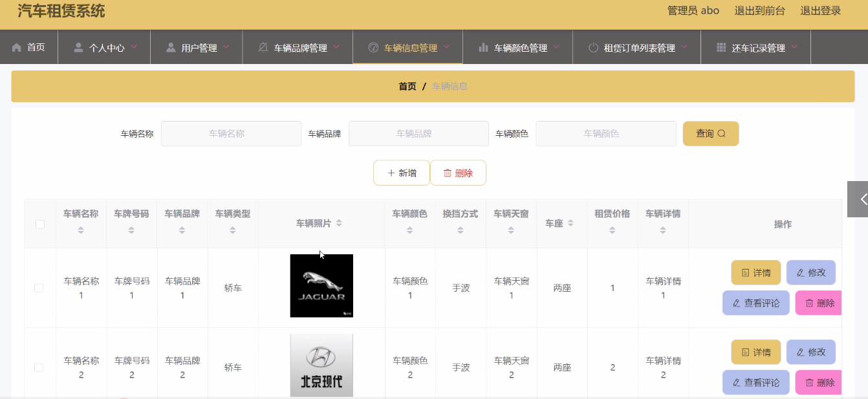Viewport: 868px width, 399px height.
Task: Click the home icon beside 首页
Action: 17,48
